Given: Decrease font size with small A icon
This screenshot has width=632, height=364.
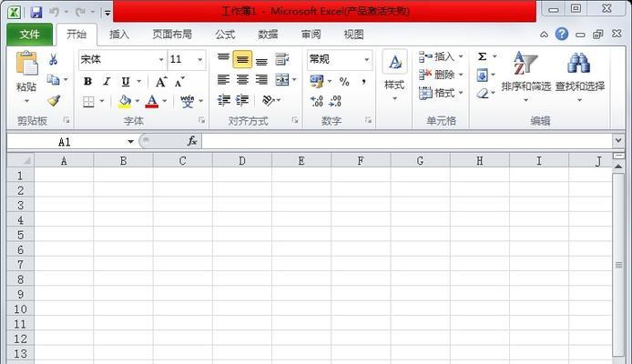Looking at the screenshot, I should point(179,82).
